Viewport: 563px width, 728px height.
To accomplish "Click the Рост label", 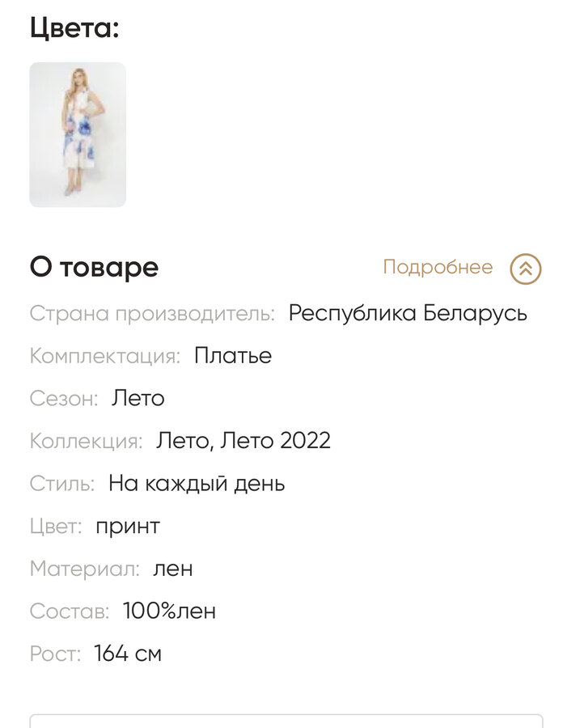I will (55, 654).
